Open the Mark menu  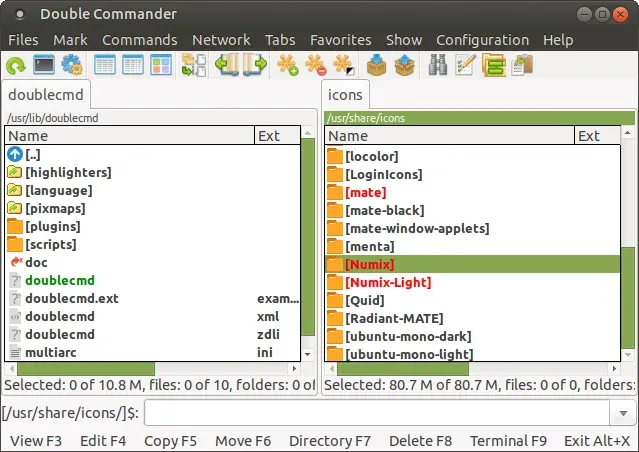[70, 40]
